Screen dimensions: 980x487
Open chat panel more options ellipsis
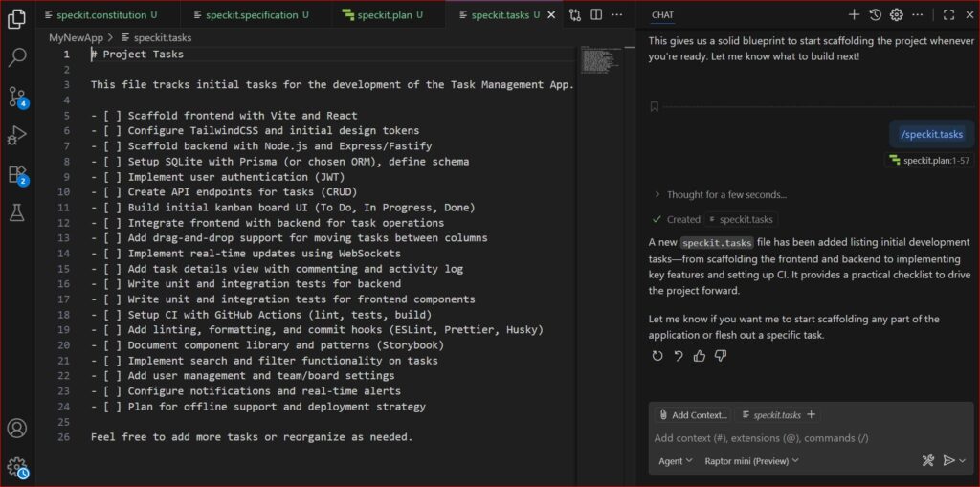(917, 15)
